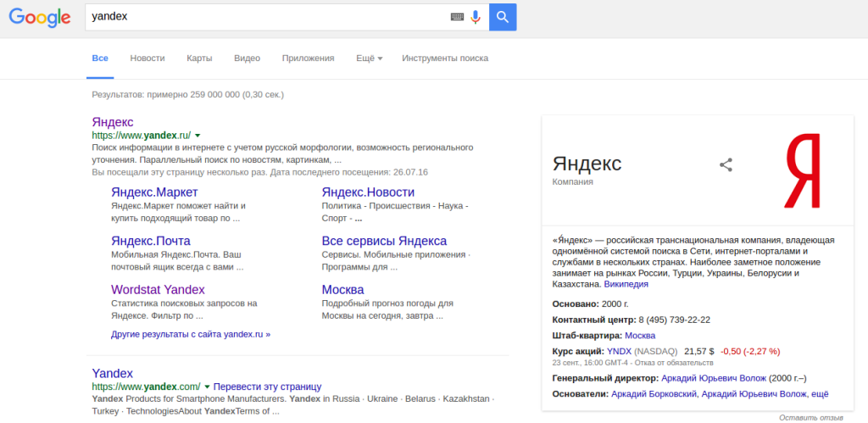Click the Google logo
This screenshot has height=423, width=868.
pyautogui.click(x=40, y=17)
